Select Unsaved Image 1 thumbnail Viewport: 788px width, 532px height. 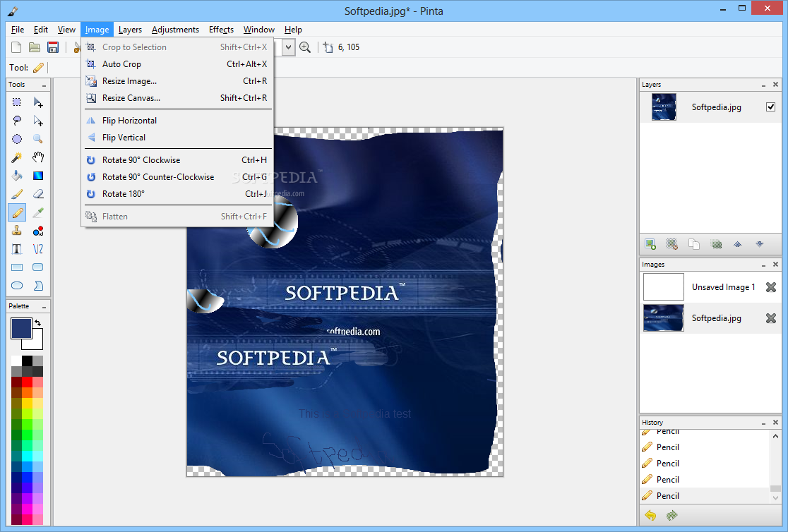[x=663, y=287]
